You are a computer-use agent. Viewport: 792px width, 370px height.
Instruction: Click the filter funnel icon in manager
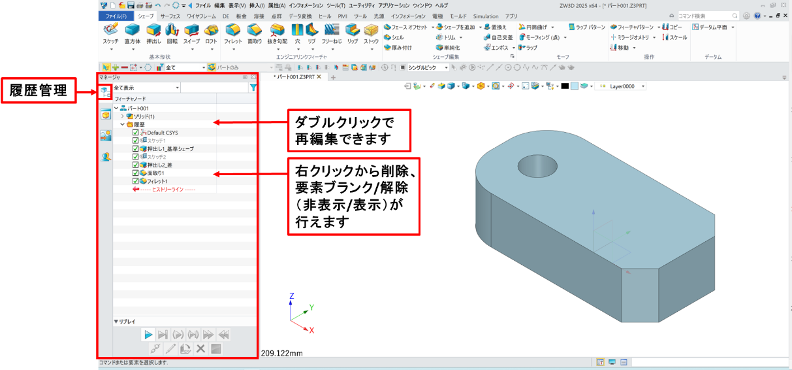point(253,87)
